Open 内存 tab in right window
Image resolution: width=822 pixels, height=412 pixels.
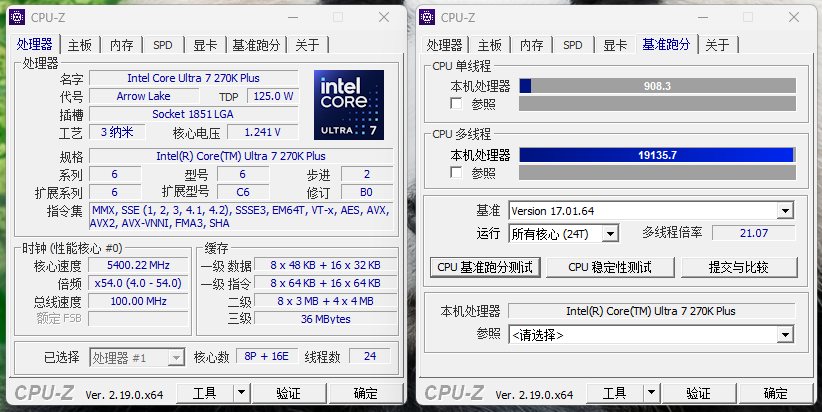(532, 46)
